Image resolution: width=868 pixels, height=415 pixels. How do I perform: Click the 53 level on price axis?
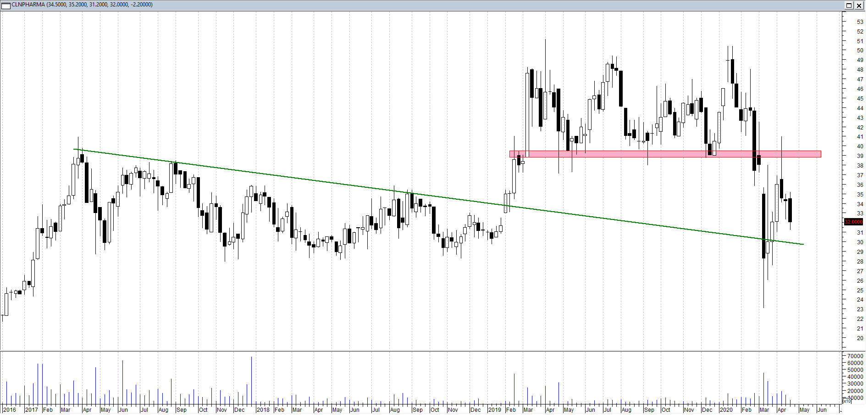[x=860, y=22]
